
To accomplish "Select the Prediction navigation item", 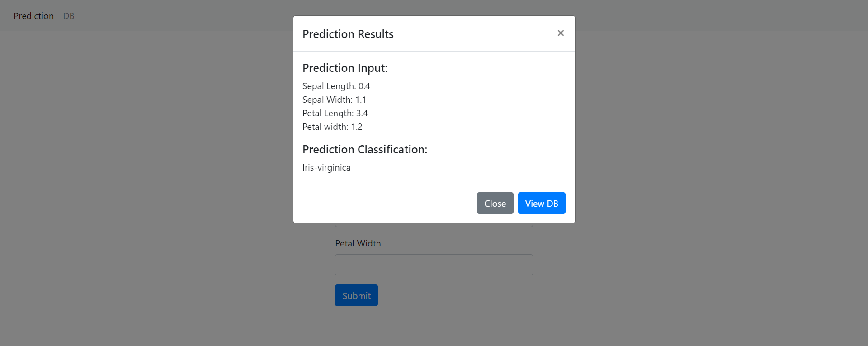I will pyautogui.click(x=33, y=15).
